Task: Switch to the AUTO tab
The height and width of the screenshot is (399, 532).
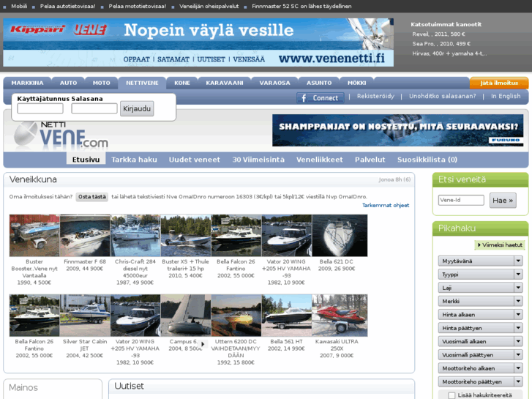Action: 69,83
